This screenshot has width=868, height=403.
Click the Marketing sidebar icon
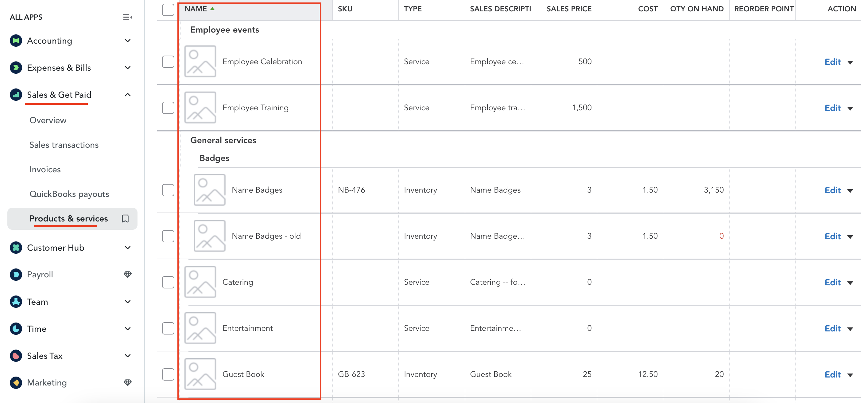[16, 383]
